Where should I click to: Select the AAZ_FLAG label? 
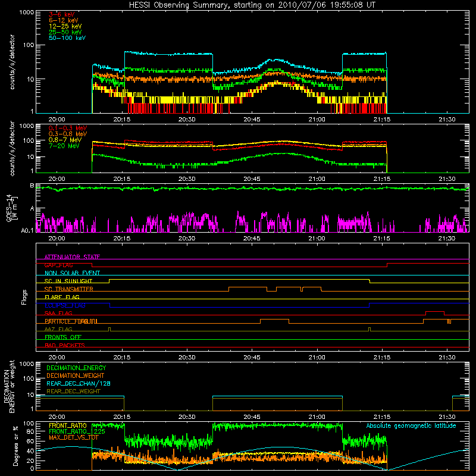(58, 329)
